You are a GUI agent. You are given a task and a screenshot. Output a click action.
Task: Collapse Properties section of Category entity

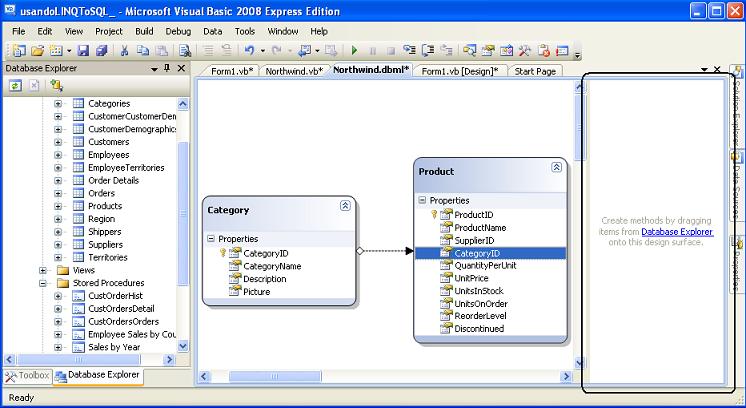[211, 239]
